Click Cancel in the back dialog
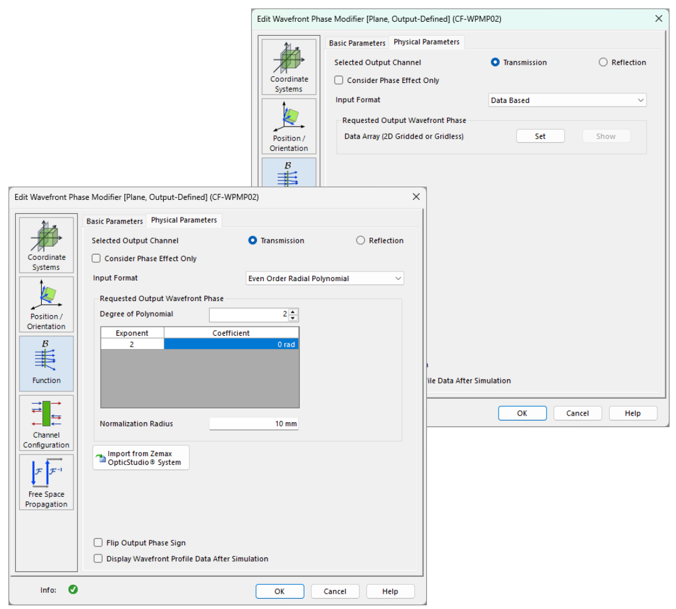Viewport: 676px width, 609px height. [577, 413]
